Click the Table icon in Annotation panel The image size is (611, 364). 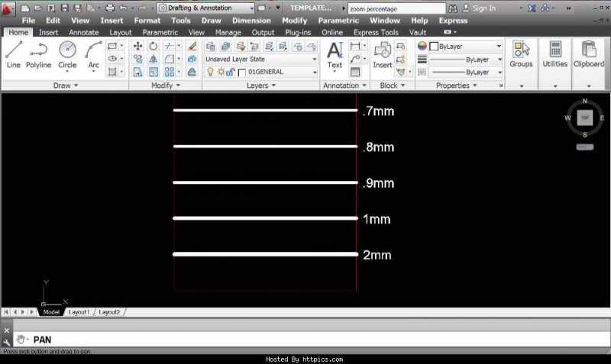pos(355,72)
